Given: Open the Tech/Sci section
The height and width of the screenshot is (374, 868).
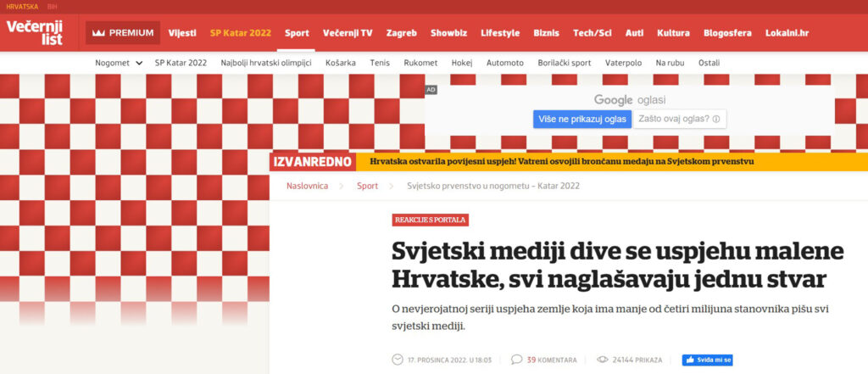Looking at the screenshot, I should coord(592,33).
